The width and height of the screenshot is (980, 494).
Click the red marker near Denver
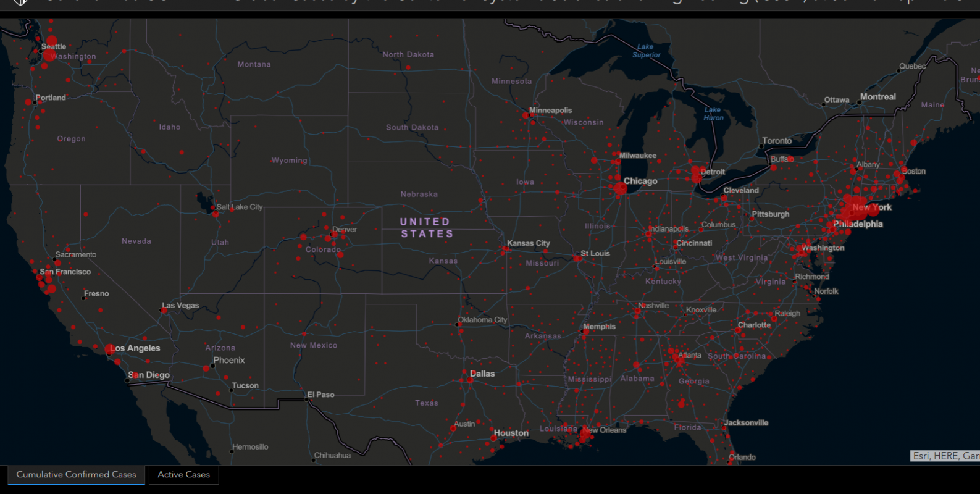[x=335, y=234]
